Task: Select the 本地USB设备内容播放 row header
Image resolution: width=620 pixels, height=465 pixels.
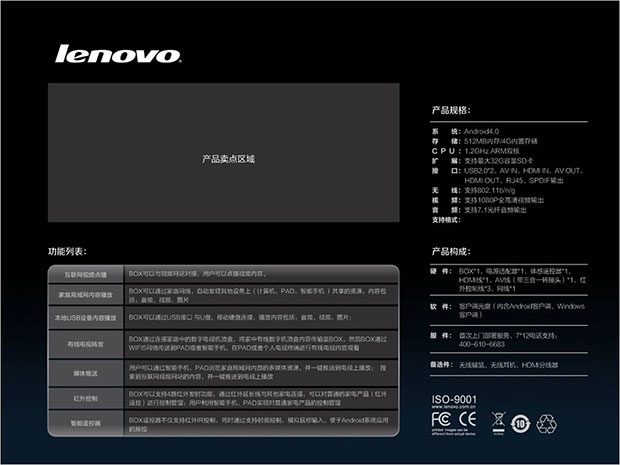Action: pos(87,318)
